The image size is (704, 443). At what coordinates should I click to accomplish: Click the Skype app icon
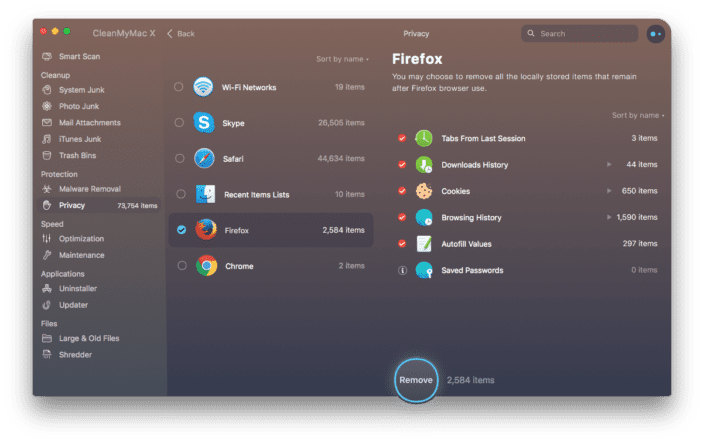click(204, 123)
